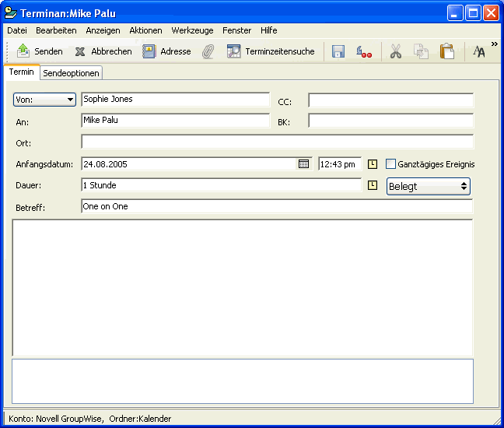Switch to the Sendeoptionen tab
This screenshot has height=428, width=504.
click(71, 73)
